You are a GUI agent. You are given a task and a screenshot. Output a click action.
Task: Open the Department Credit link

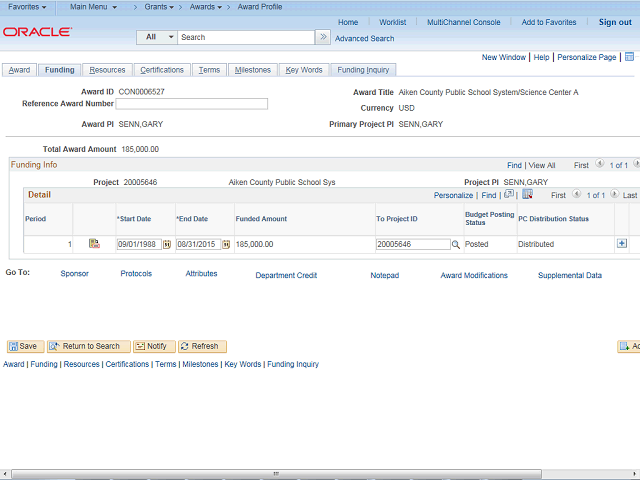point(286,276)
